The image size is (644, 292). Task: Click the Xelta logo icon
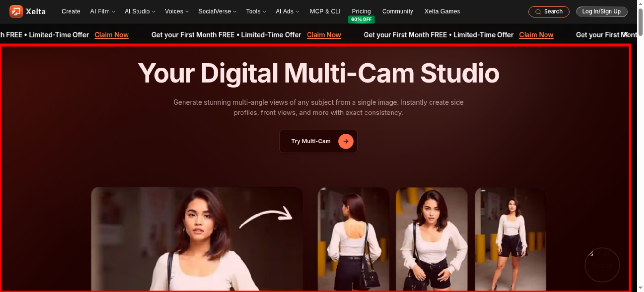tap(16, 12)
